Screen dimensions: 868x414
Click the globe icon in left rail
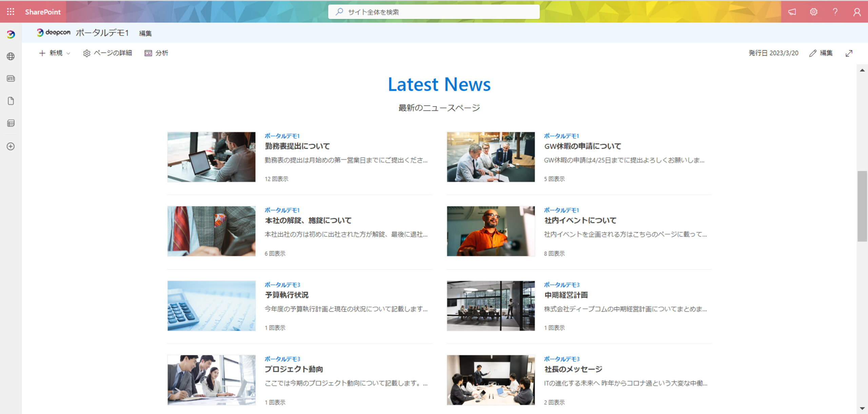pyautogui.click(x=11, y=56)
